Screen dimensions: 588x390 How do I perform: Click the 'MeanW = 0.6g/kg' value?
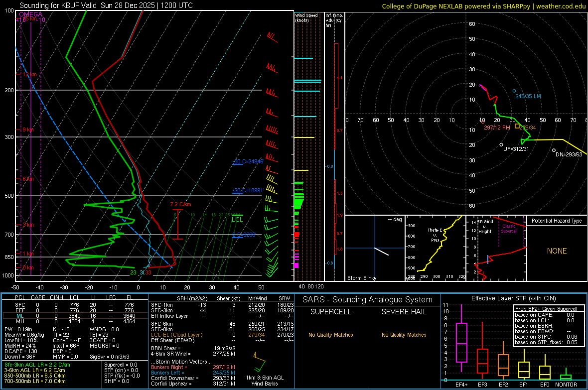pos(24,335)
